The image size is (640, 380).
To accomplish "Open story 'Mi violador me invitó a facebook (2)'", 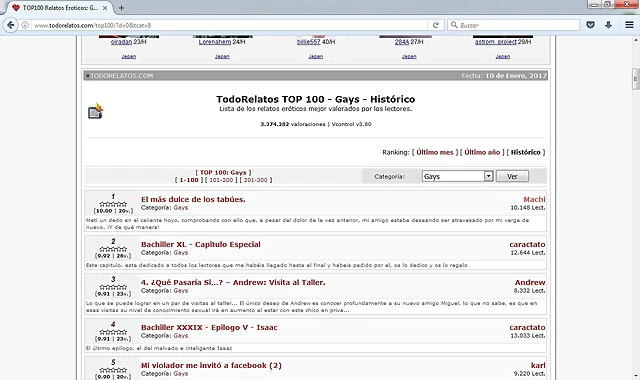I will pos(211,365).
